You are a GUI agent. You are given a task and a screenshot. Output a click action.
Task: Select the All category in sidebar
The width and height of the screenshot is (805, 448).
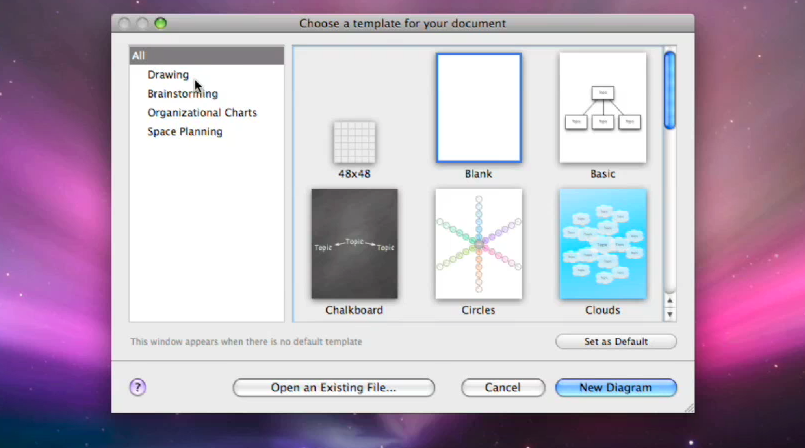(x=206, y=56)
